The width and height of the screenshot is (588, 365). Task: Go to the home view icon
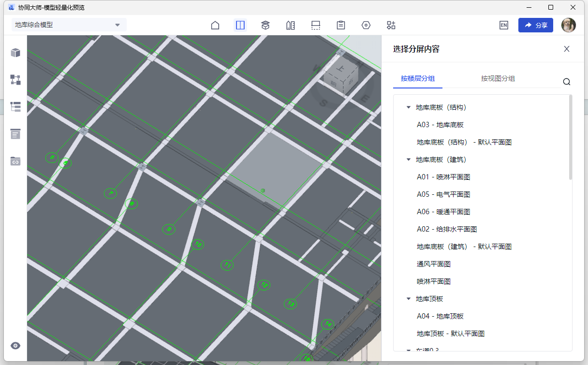pos(215,25)
